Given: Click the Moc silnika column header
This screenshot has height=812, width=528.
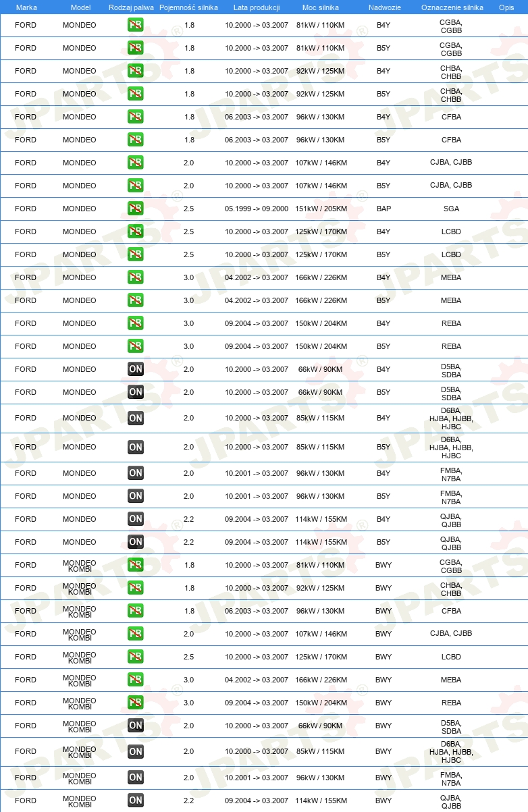Looking at the screenshot, I should 321,7.
